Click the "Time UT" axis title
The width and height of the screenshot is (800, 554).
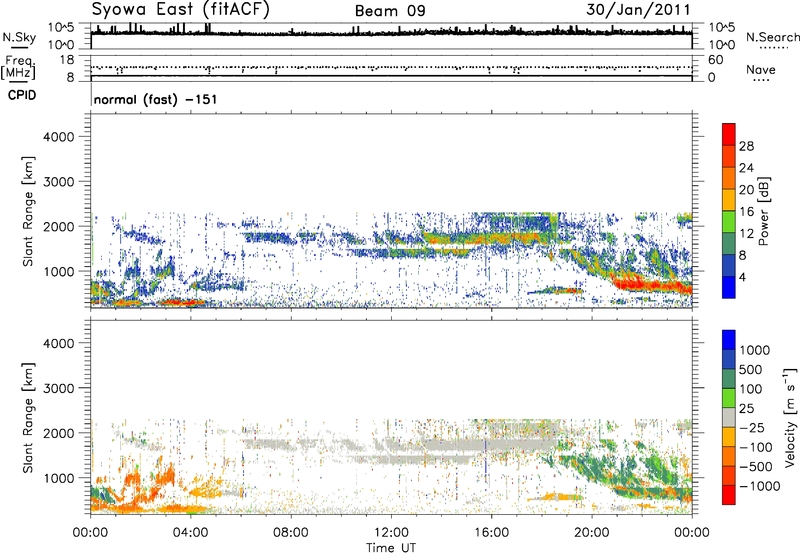(391, 548)
